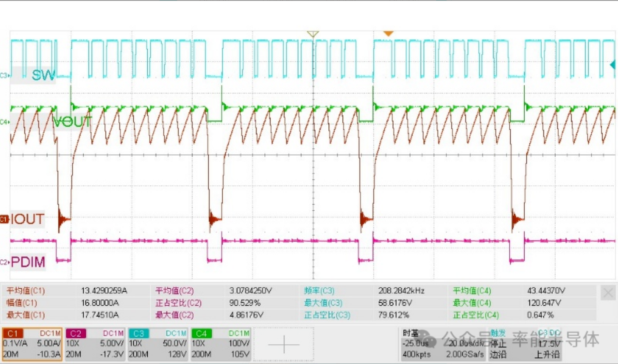Click the 5.00V/ scale in C2 box
Image resolution: width=618 pixels, height=364 pixels.
coord(111,343)
